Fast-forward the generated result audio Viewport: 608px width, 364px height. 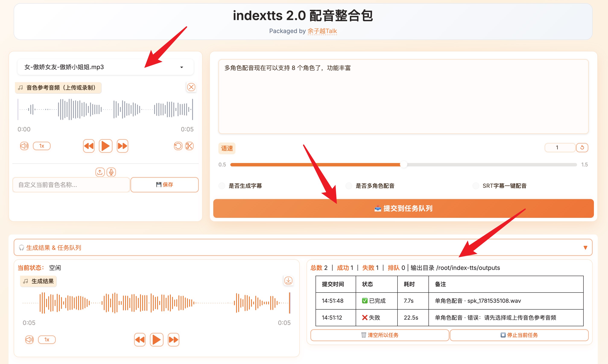tap(174, 339)
